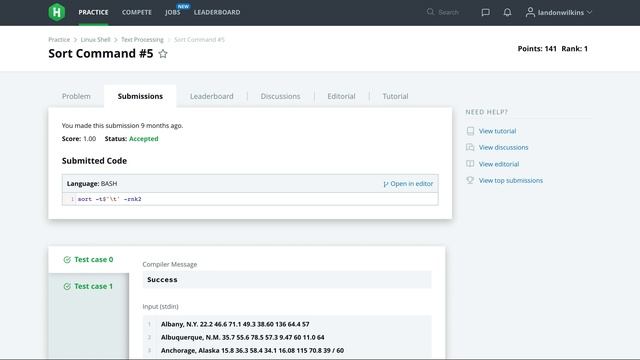Screen dimensions: 640x360
Task: Switch to the challenge Leaderboard tab
Action: pyautogui.click(x=211, y=96)
